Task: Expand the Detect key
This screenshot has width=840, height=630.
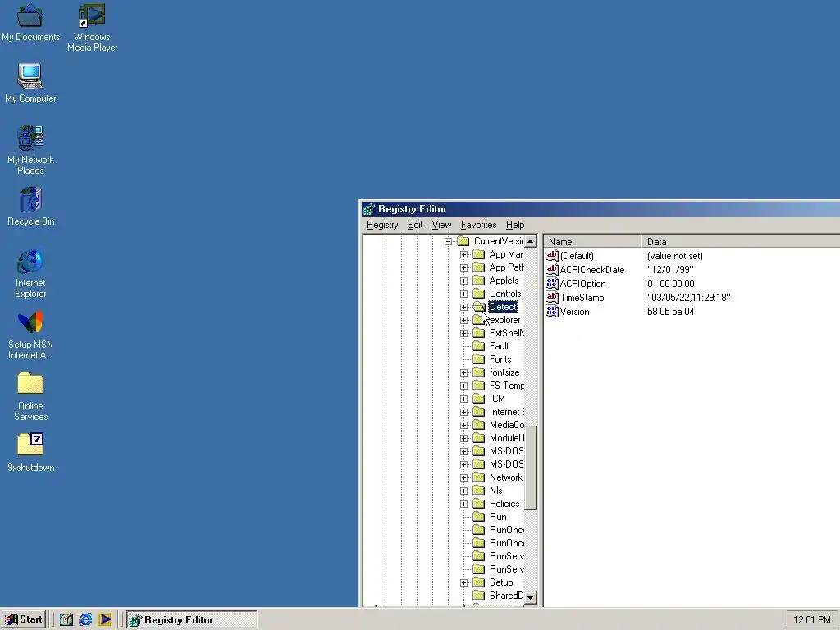Action: tap(464, 307)
